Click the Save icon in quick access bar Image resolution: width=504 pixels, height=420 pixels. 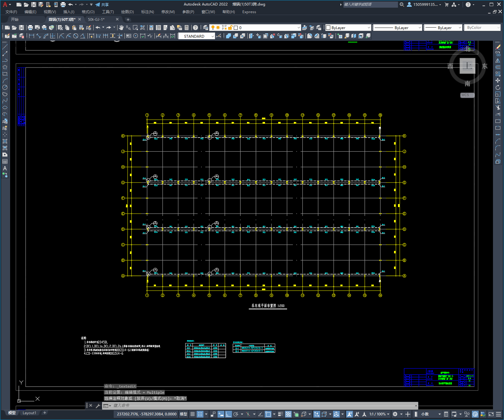34,5
